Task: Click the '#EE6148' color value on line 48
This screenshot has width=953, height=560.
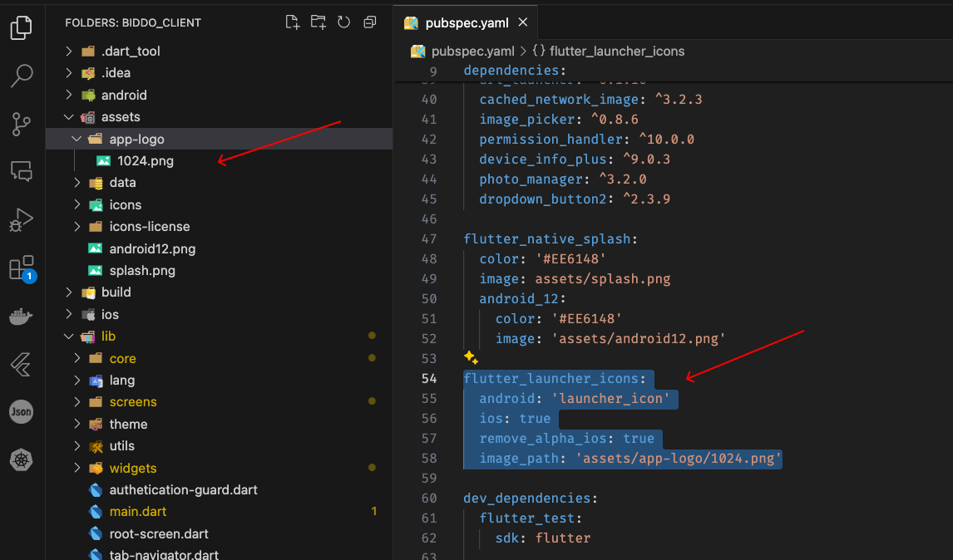Action: click(570, 258)
